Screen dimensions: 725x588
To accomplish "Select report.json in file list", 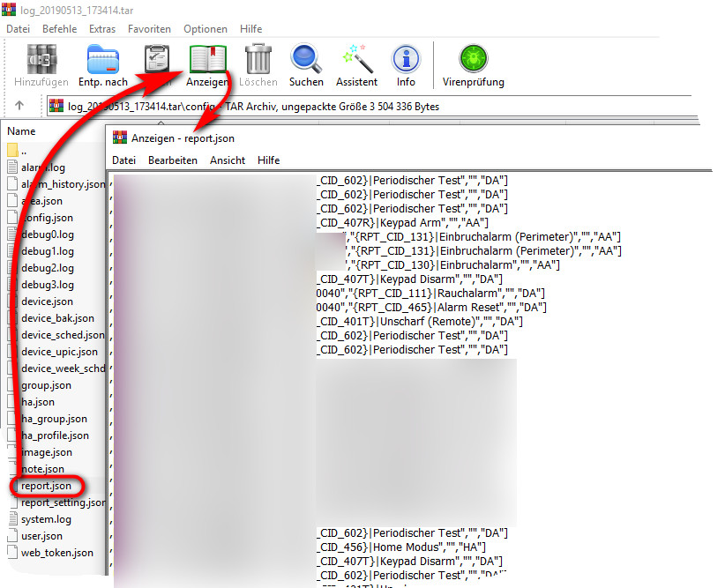I will [x=47, y=486].
